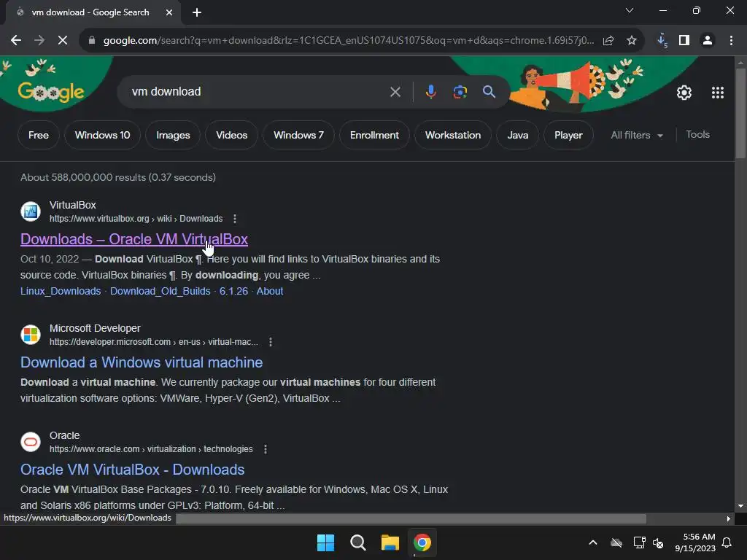
Task: Open the search Tools option
Action: pos(697,135)
